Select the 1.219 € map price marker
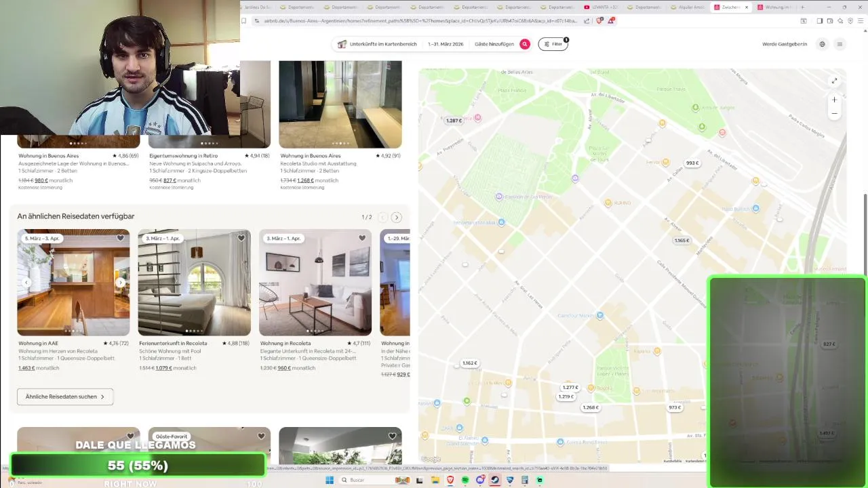868x488 pixels. pyautogui.click(x=566, y=396)
